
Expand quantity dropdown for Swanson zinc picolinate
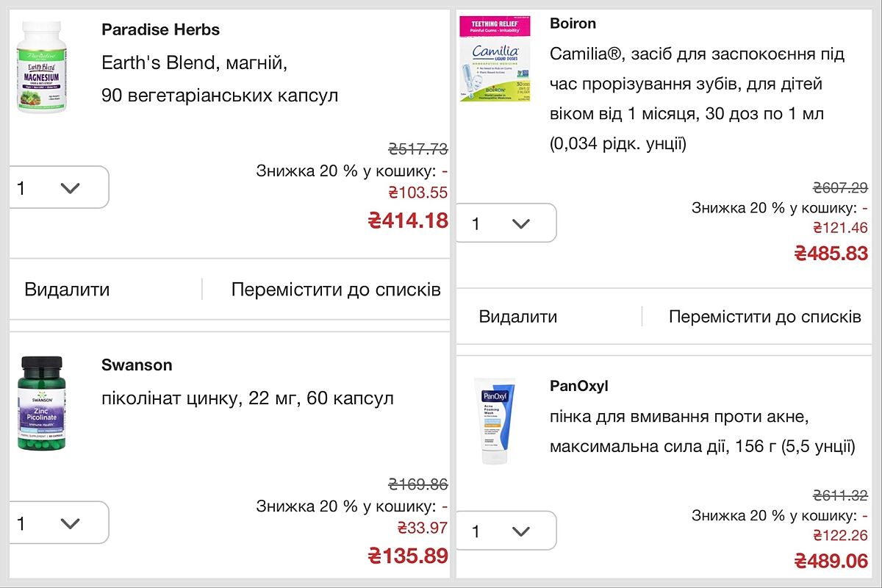click(x=59, y=523)
